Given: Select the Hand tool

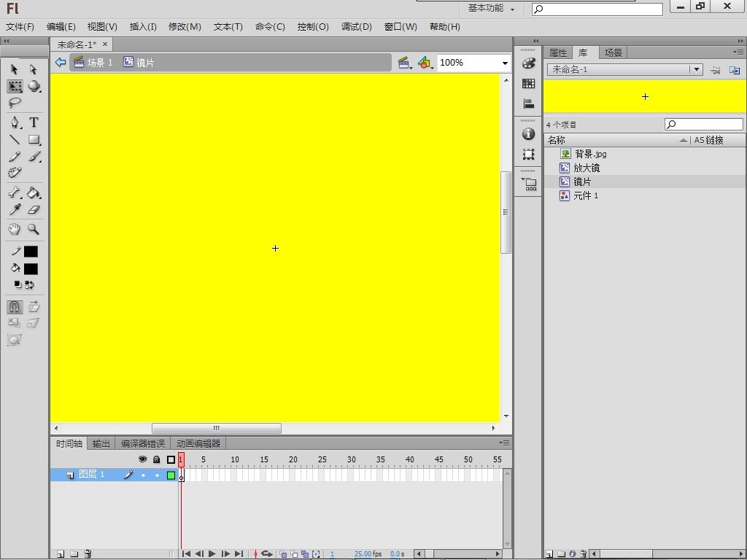Looking at the screenshot, I should 15,229.
